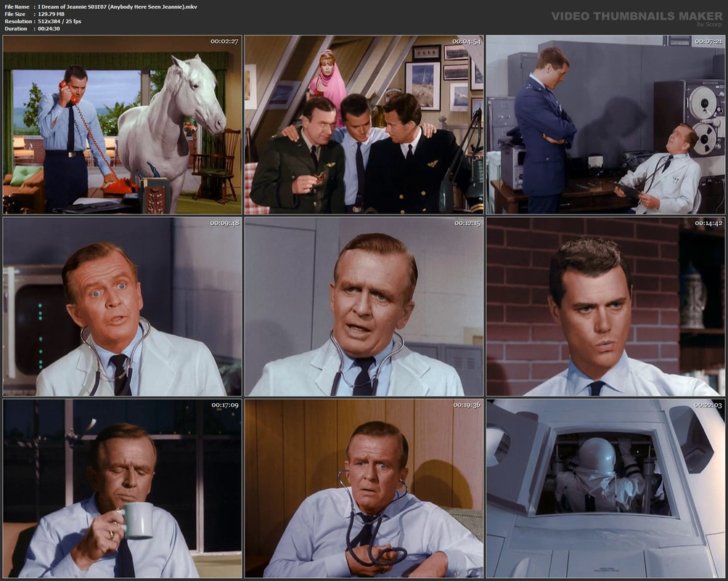This screenshot has height=581, width=728.
Task: Click the 00:02:27 timestamp label
Action: pyautogui.click(x=224, y=41)
